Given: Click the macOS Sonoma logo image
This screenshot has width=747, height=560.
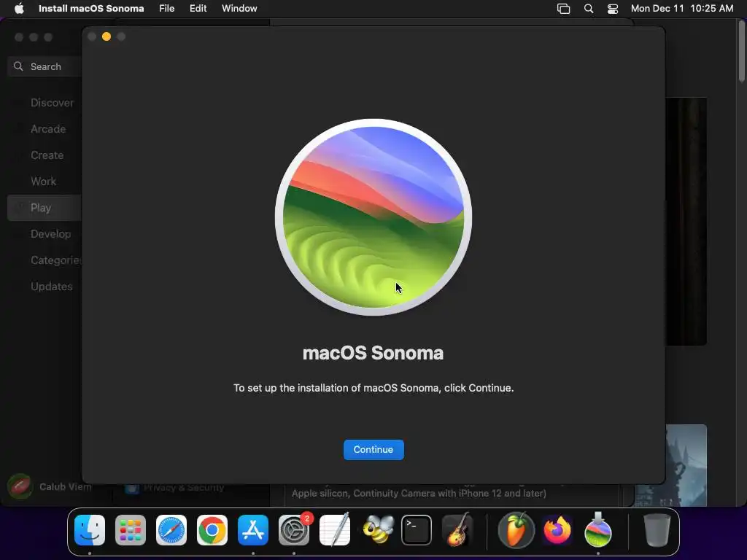Looking at the screenshot, I should coord(373,217).
